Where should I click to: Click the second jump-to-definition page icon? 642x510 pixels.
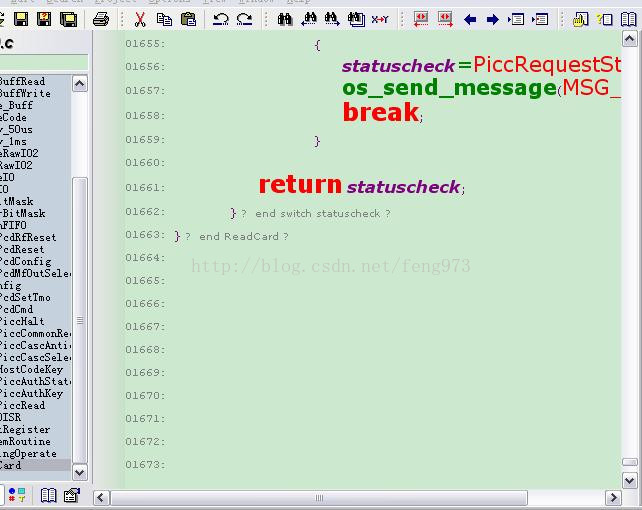coord(540,19)
